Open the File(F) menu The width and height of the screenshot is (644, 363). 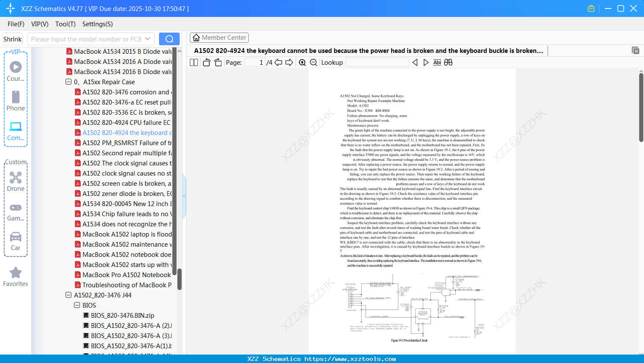(16, 24)
